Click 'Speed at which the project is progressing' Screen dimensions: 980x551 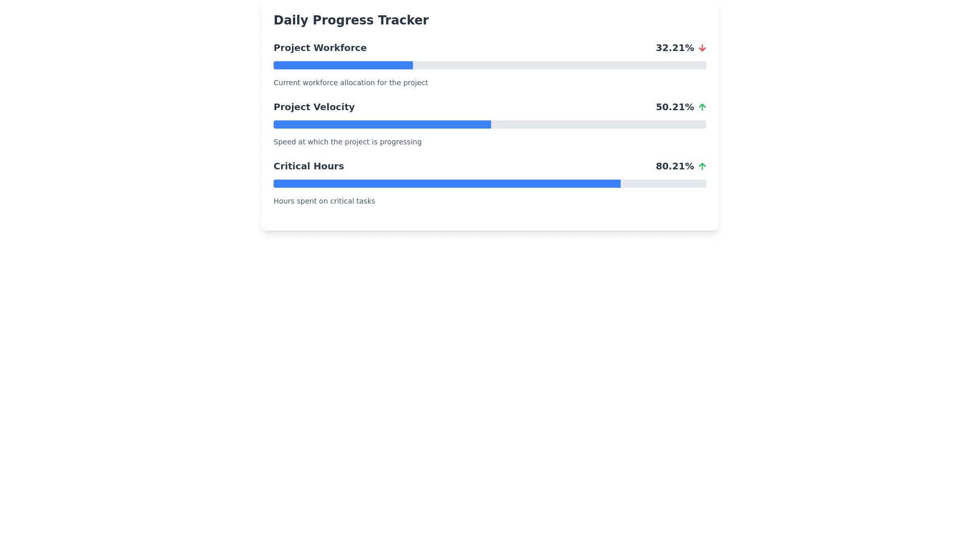pyautogui.click(x=347, y=142)
